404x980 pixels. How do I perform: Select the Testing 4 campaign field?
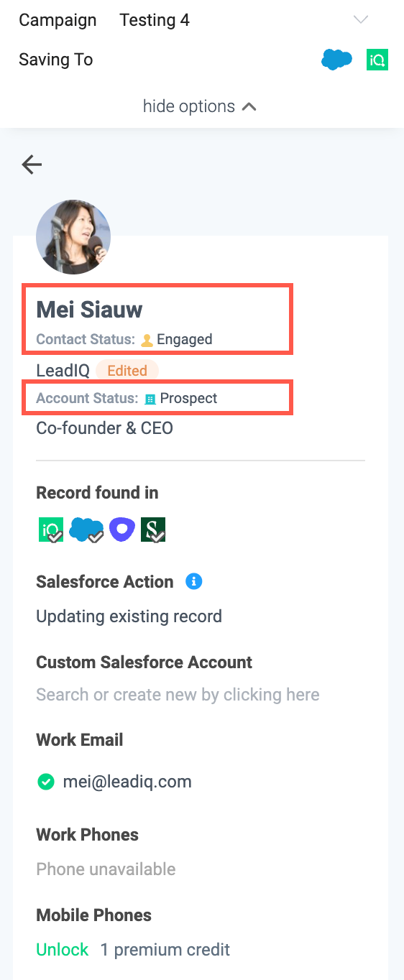coord(155,19)
